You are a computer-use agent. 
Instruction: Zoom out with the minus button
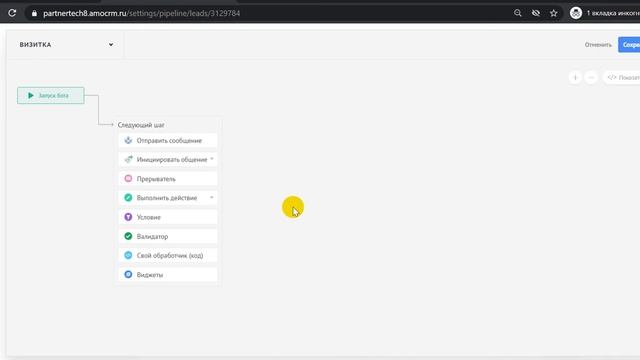(x=591, y=77)
